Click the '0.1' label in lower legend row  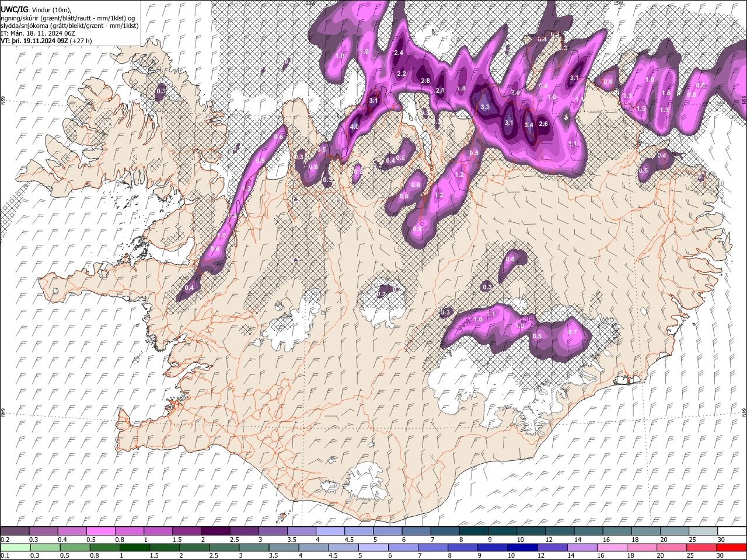5,555
